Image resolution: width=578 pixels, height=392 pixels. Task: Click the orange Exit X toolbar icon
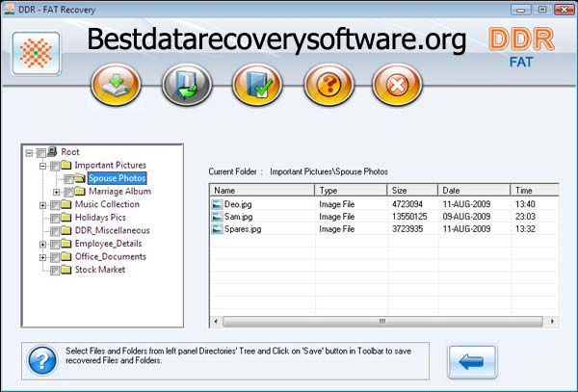pyautogui.click(x=397, y=85)
